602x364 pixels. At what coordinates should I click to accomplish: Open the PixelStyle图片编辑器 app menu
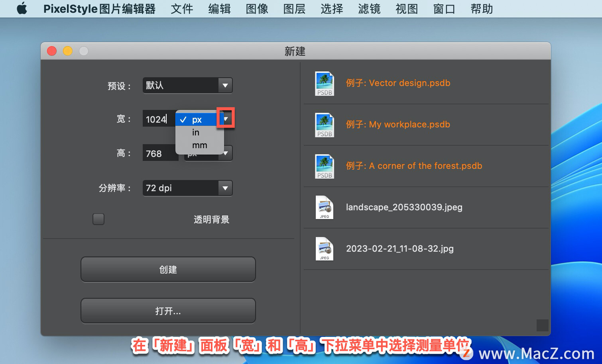99,9
